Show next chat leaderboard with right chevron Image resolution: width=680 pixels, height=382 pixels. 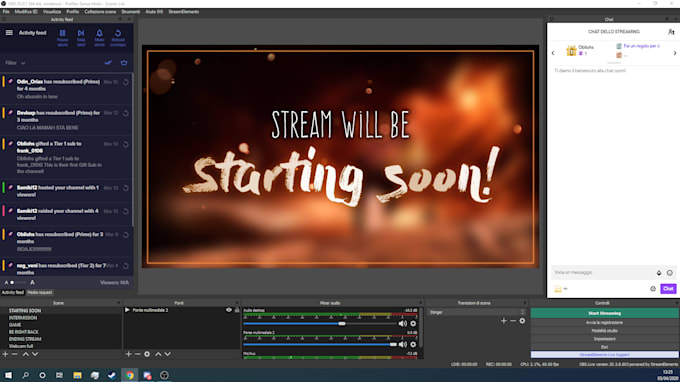tap(675, 53)
